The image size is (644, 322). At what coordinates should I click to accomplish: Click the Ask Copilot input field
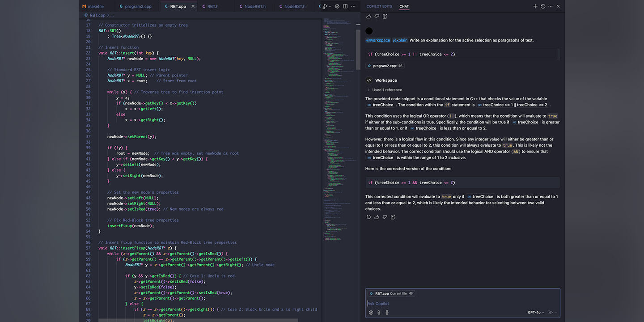[447, 304]
